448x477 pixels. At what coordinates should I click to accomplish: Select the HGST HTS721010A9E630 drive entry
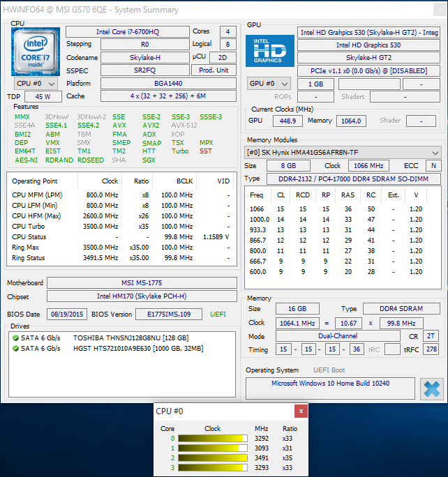point(121,348)
